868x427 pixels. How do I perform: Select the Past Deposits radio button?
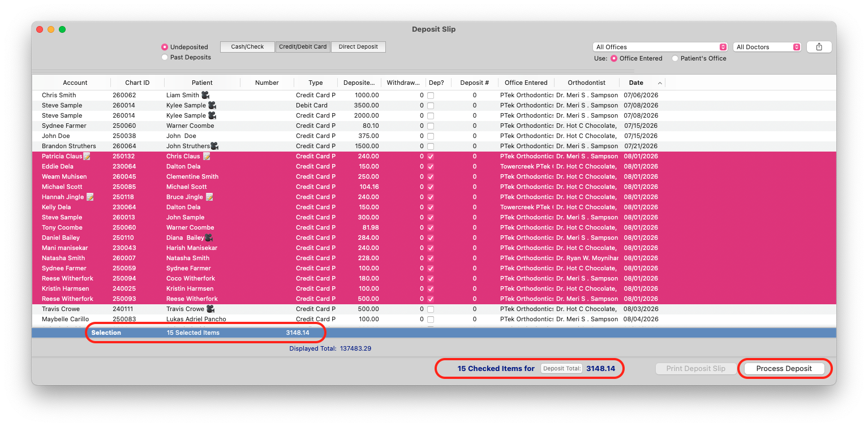(165, 57)
